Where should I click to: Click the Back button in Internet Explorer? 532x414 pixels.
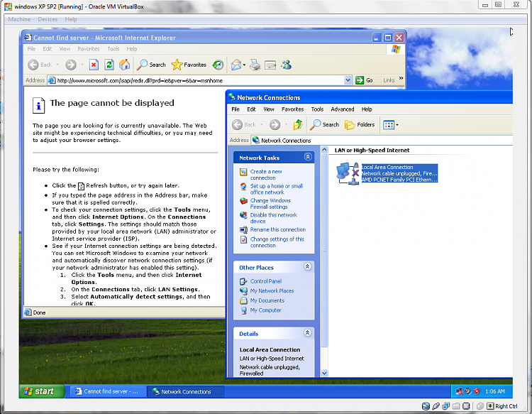tap(40, 65)
